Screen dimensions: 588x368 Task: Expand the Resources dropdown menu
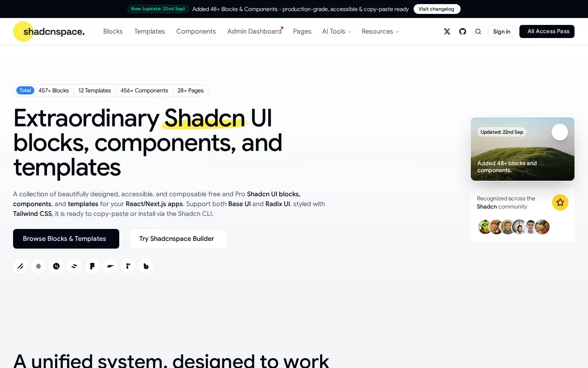tap(380, 31)
